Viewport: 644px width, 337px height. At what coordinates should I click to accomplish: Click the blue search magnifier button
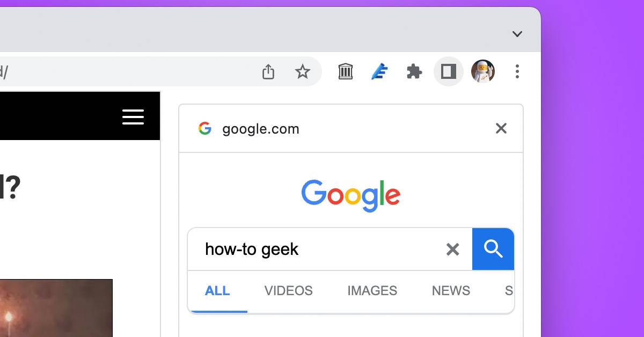coord(493,249)
